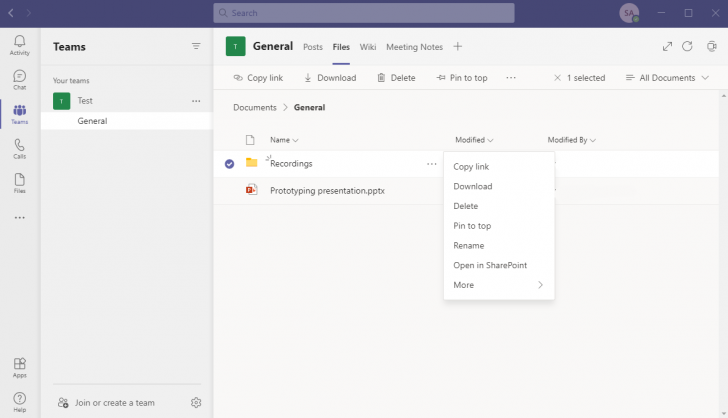Viewport: 728px width, 418px height.
Task: Click Copy link in toolbar
Action: tap(258, 78)
